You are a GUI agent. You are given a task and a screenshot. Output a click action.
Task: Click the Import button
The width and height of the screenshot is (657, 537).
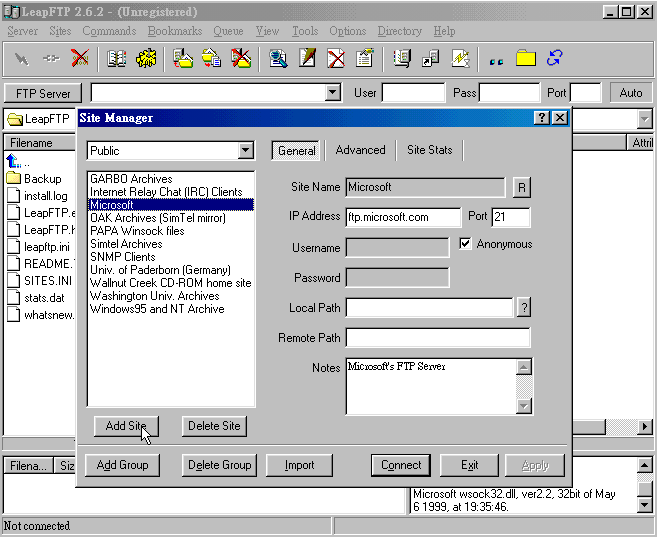click(x=299, y=465)
